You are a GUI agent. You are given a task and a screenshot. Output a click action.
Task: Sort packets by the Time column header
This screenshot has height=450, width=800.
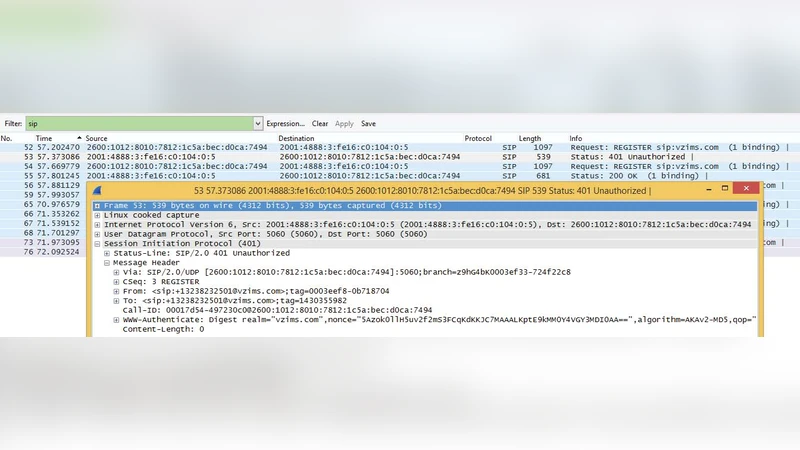tap(44, 138)
